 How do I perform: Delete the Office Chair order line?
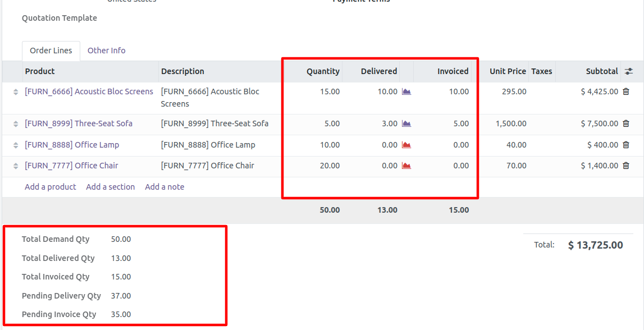coord(626,166)
